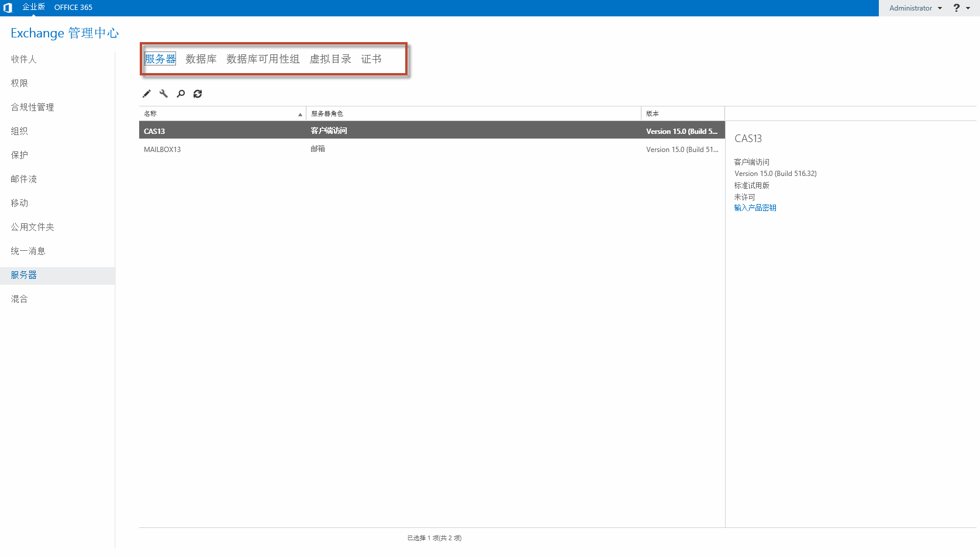
Task: Click the refresh icon
Action: (198, 94)
